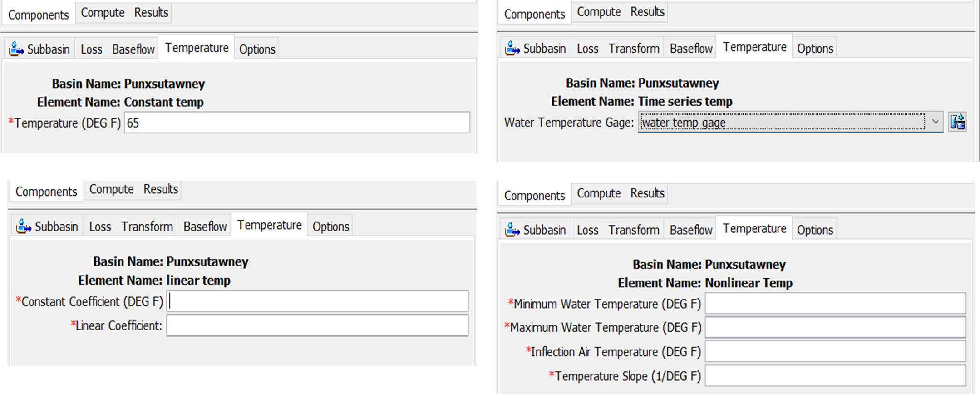Click the Compute tab above the Constant temp panel

click(x=103, y=13)
